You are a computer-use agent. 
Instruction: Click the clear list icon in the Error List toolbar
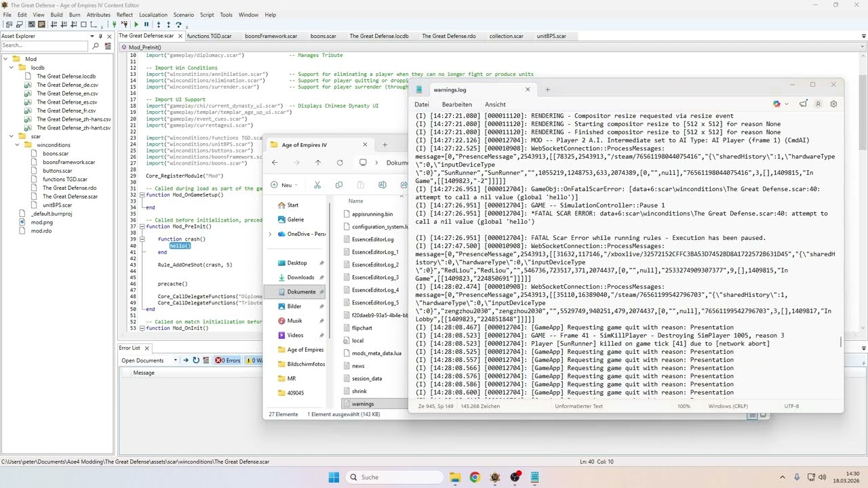[206, 361]
